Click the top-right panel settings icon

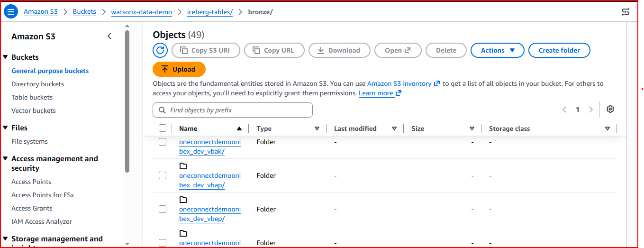coord(626,12)
